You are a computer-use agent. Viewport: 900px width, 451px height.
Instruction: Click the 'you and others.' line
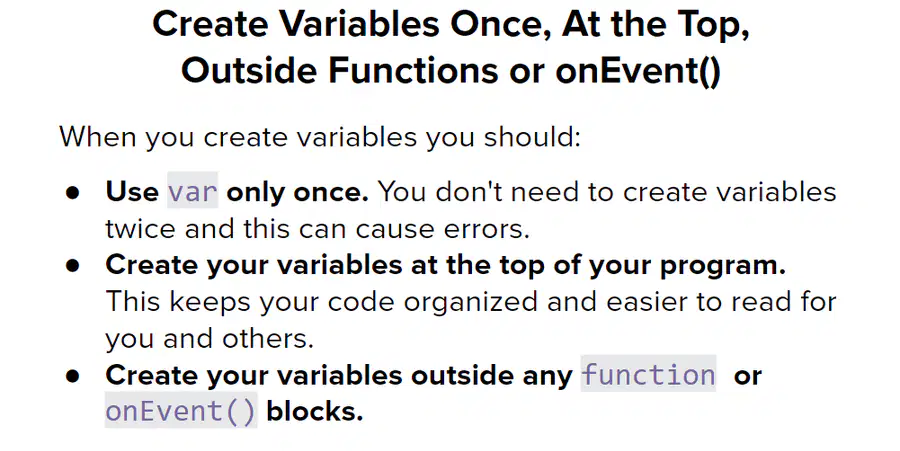[x=210, y=339]
